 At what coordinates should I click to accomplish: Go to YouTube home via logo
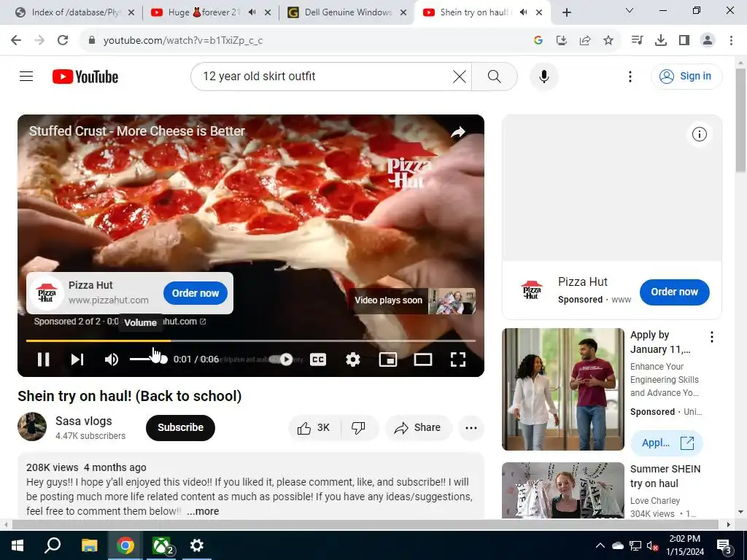click(x=85, y=77)
